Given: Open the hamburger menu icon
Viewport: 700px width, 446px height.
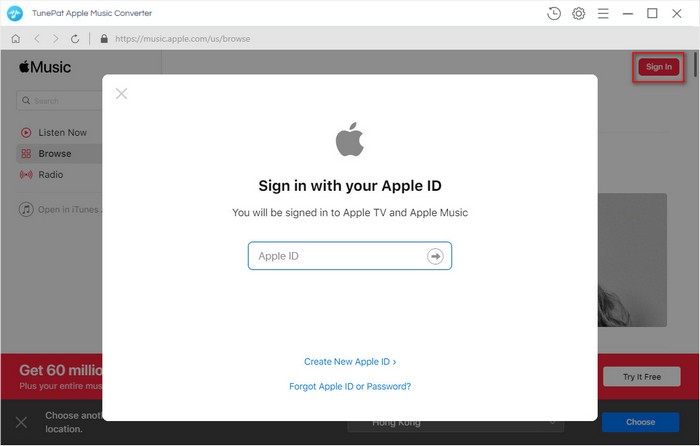Looking at the screenshot, I should (x=603, y=13).
